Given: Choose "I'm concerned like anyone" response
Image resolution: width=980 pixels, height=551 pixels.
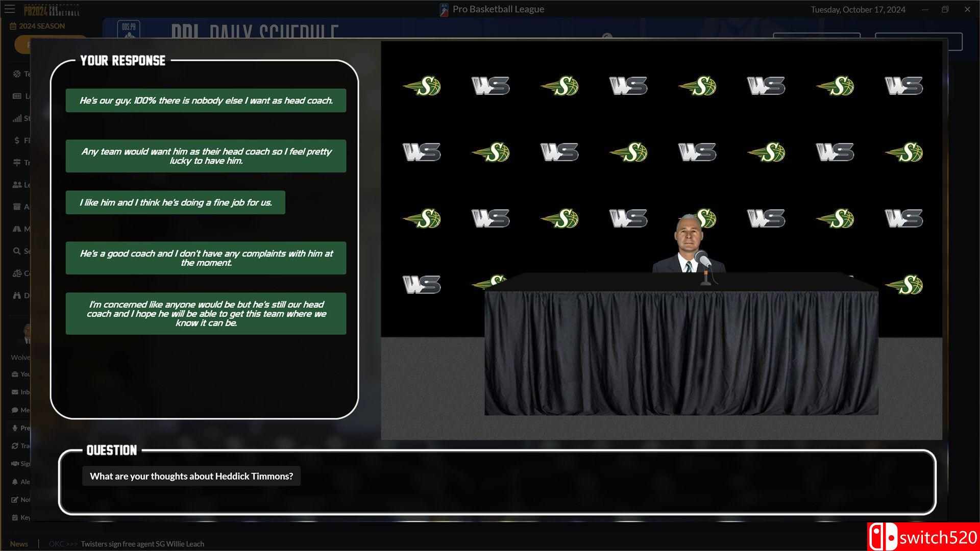Looking at the screenshot, I should click(x=206, y=314).
